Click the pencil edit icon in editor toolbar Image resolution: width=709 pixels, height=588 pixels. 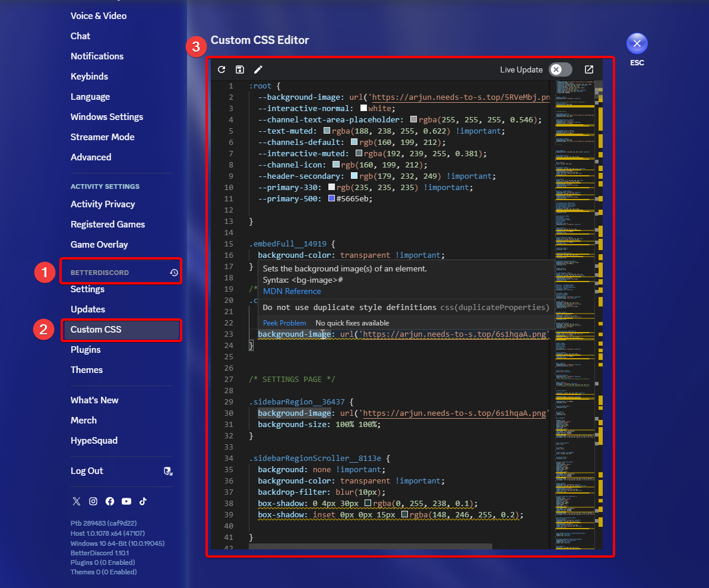[x=258, y=69]
